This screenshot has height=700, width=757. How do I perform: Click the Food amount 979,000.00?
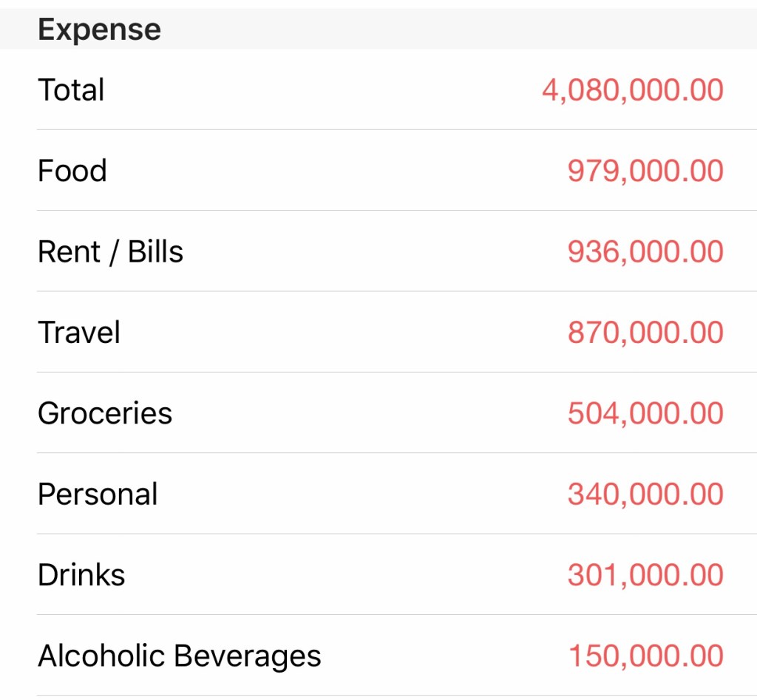[x=645, y=171]
